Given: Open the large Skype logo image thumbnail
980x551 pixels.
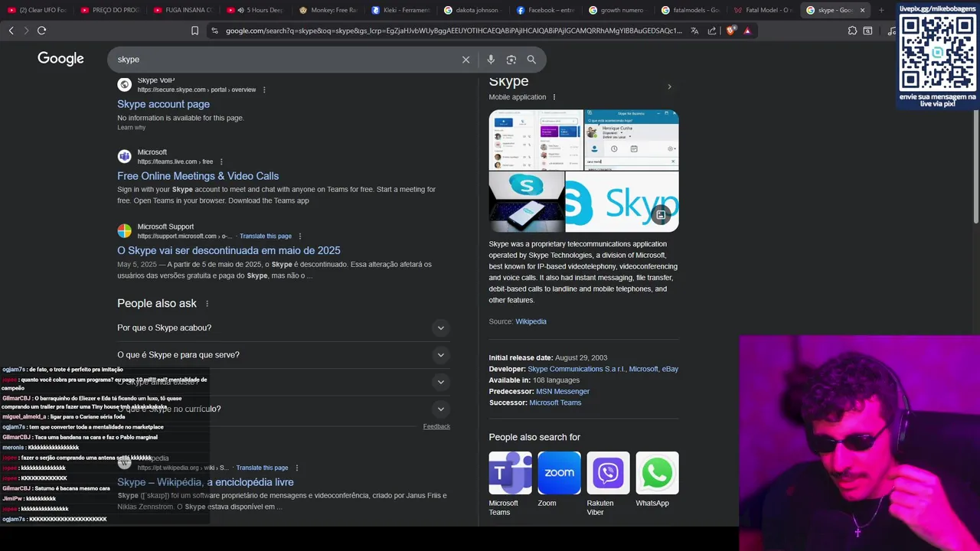Looking at the screenshot, I should pyautogui.click(x=622, y=201).
